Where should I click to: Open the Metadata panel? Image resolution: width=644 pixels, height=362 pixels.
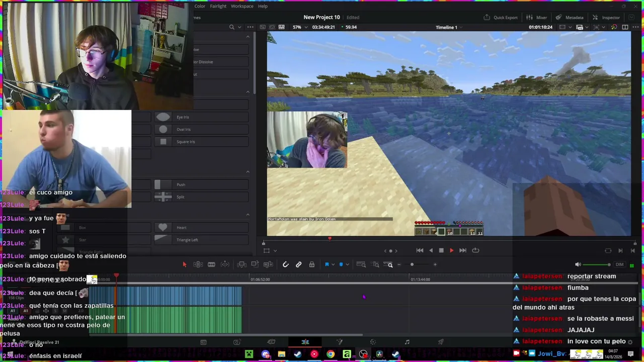click(x=570, y=17)
